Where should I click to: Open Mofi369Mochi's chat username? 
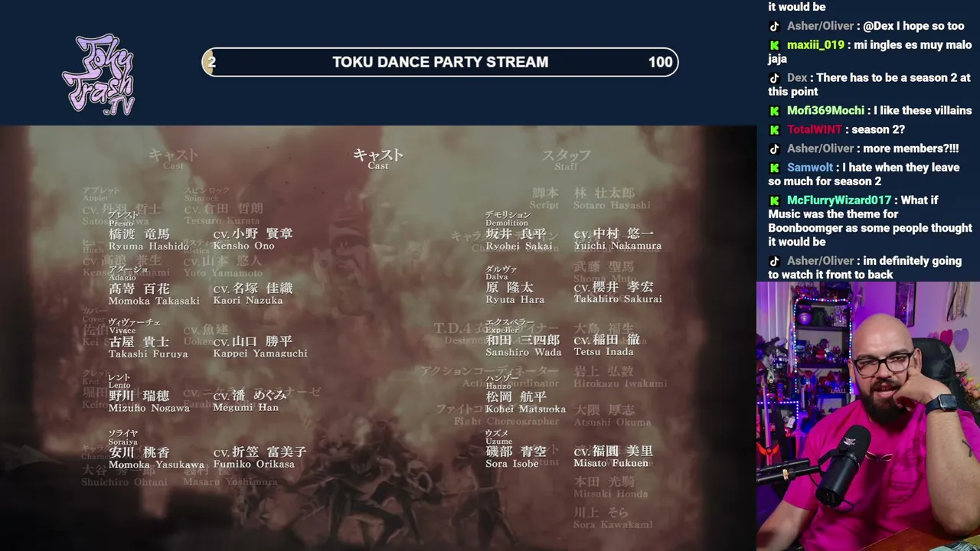825,111
